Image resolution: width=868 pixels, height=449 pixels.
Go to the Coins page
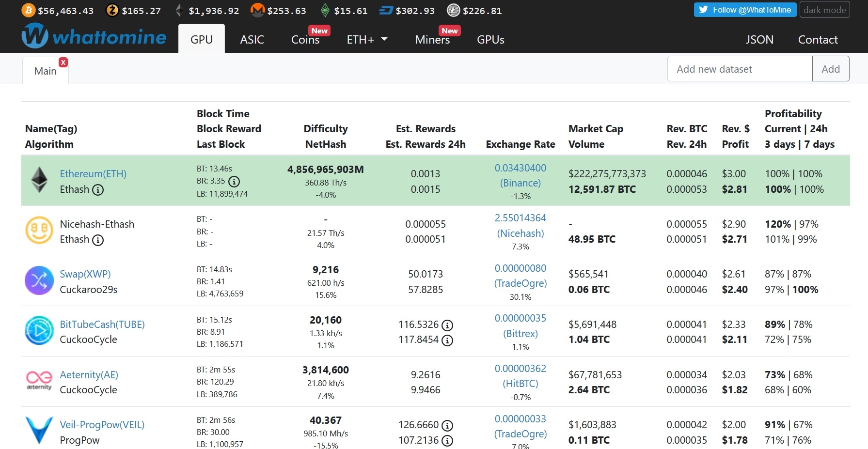(x=305, y=40)
